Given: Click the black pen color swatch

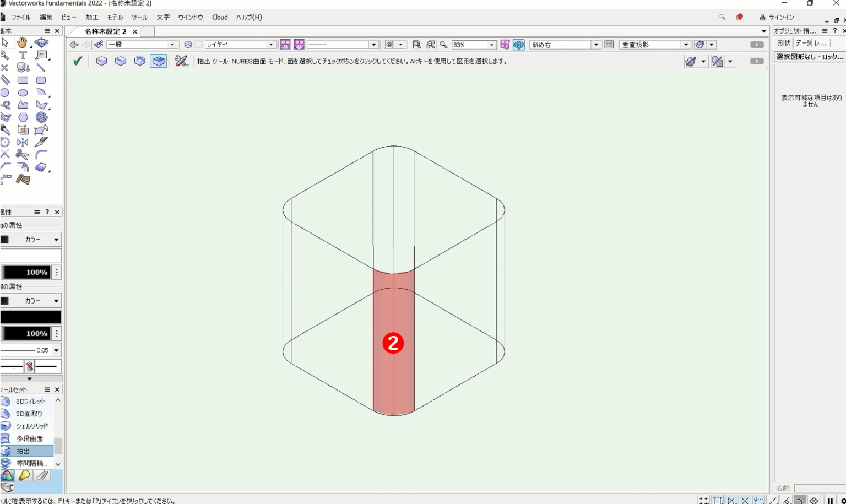Looking at the screenshot, I should point(31,317).
